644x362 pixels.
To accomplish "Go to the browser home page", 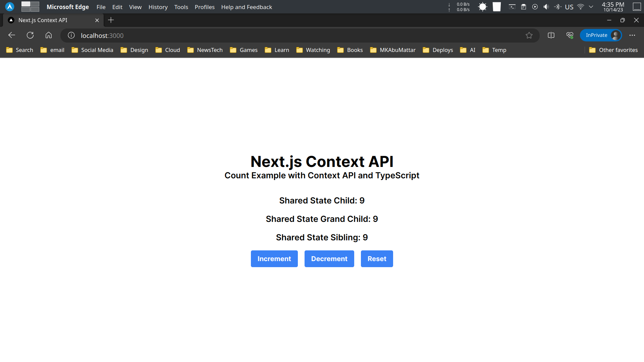I will [x=49, y=35].
